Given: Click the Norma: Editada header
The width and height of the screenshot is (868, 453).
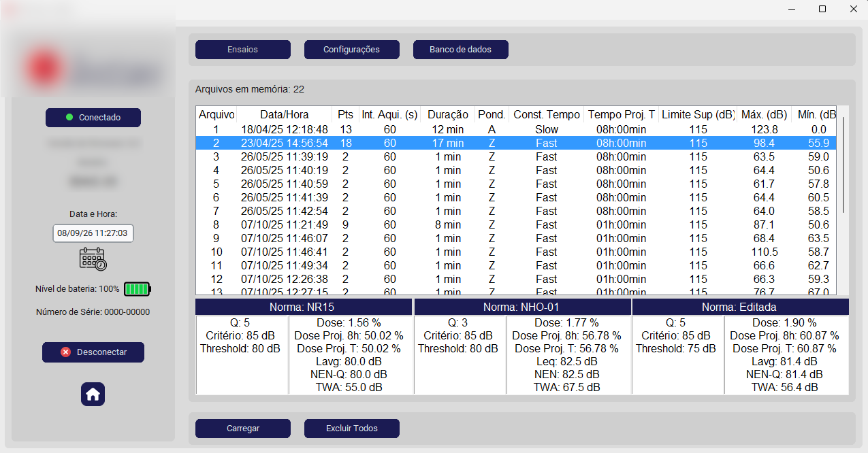Looking at the screenshot, I should (x=740, y=307).
